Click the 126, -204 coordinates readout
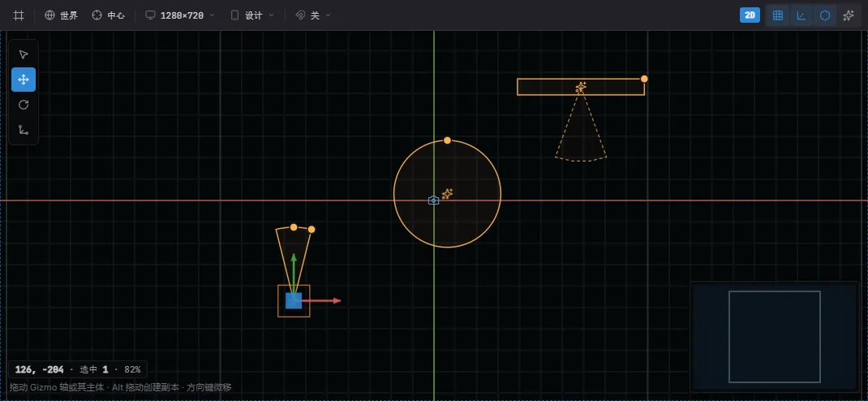868x401 pixels. coord(39,369)
